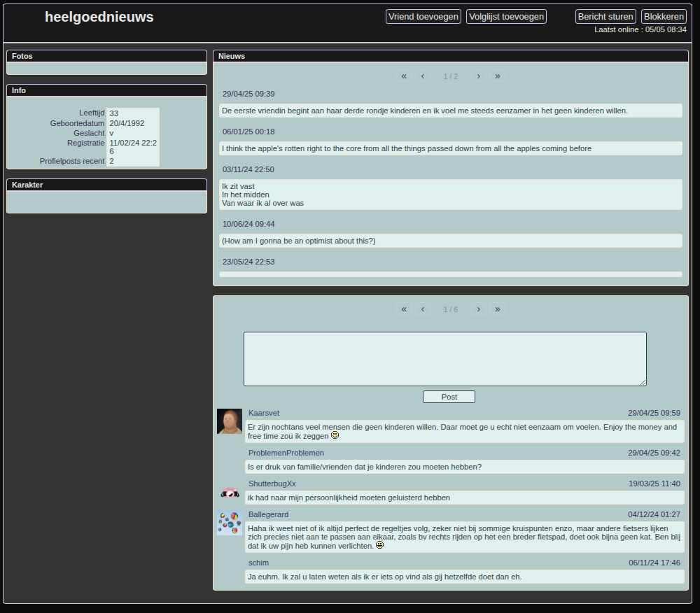Open Bericht sturen to message user
The height and width of the screenshot is (613, 700).
coord(605,17)
